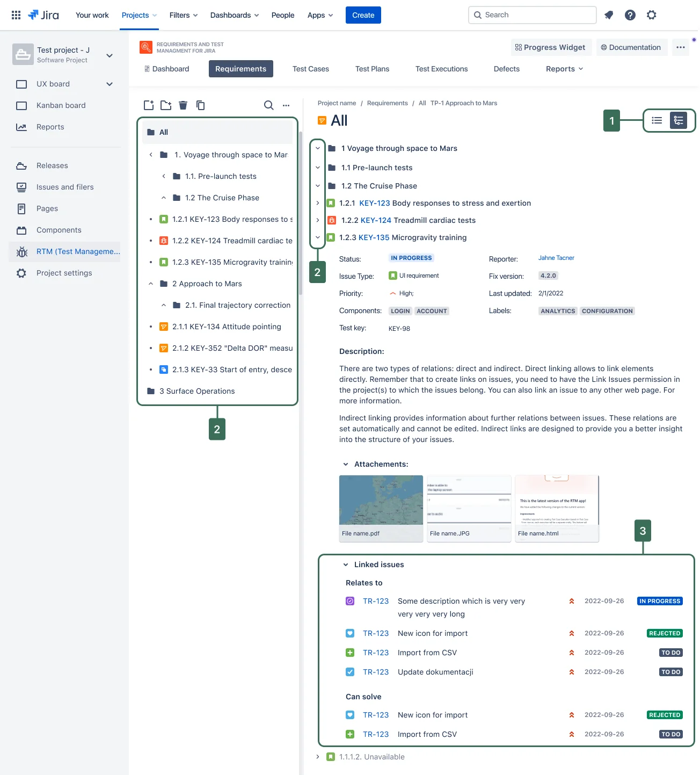Screen dimensions: 700x775
Task: Click the Create button
Action: 363,15
